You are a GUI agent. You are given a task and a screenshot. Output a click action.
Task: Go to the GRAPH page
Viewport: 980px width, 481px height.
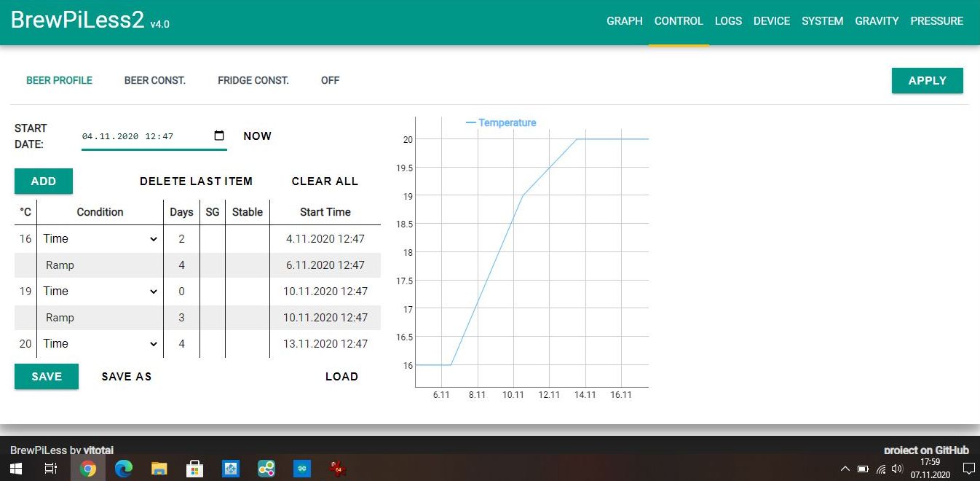pos(625,21)
